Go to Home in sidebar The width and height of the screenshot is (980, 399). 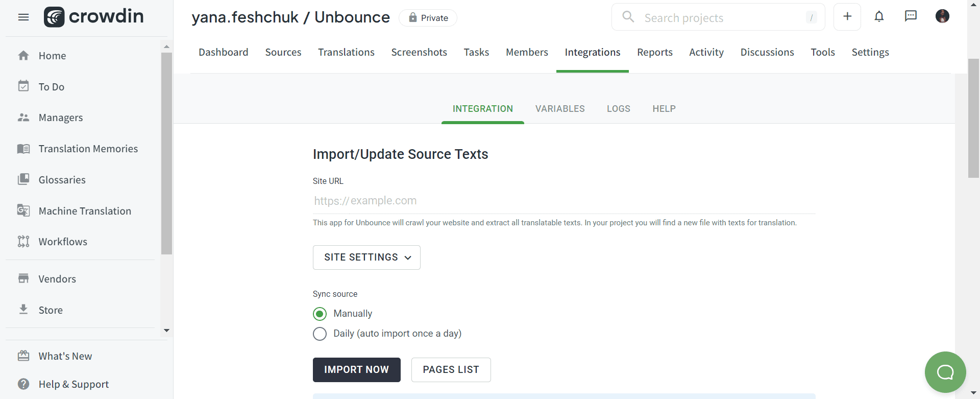click(52, 56)
